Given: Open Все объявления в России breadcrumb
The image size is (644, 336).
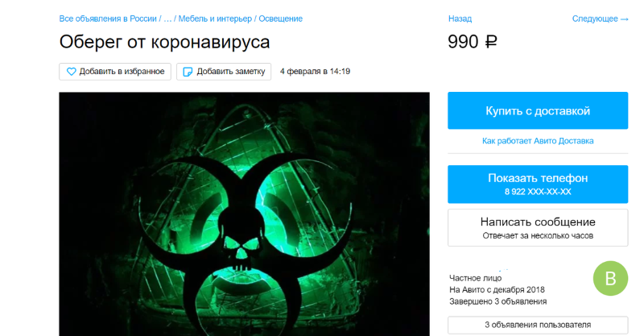Looking at the screenshot, I should tap(108, 19).
